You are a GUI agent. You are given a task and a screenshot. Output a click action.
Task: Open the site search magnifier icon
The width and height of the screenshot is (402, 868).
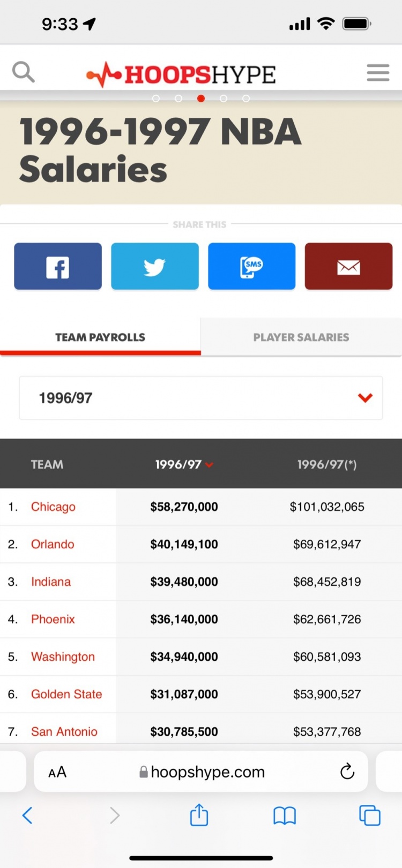[x=24, y=72]
